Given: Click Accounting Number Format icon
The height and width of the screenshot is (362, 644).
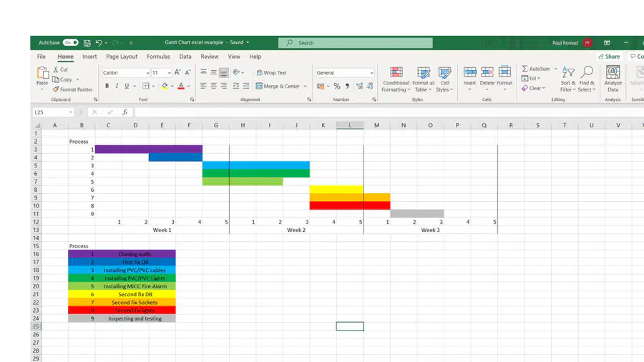Looking at the screenshot, I should click(321, 86).
